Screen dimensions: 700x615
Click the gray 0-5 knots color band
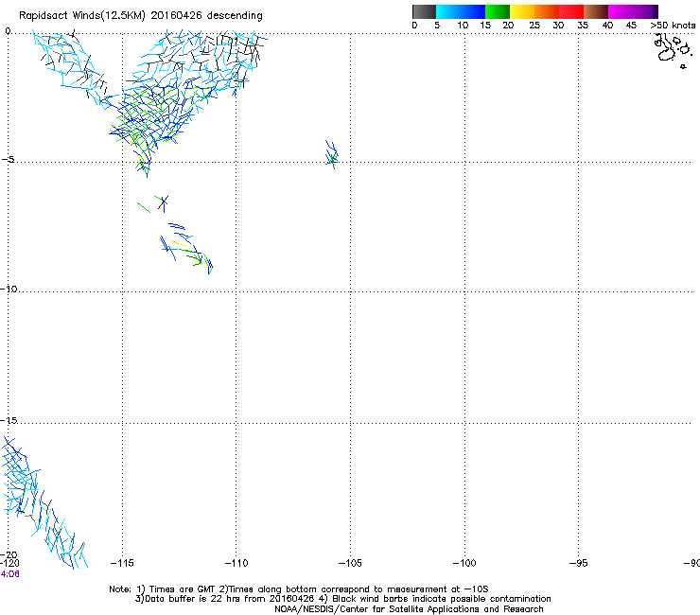pos(424,11)
